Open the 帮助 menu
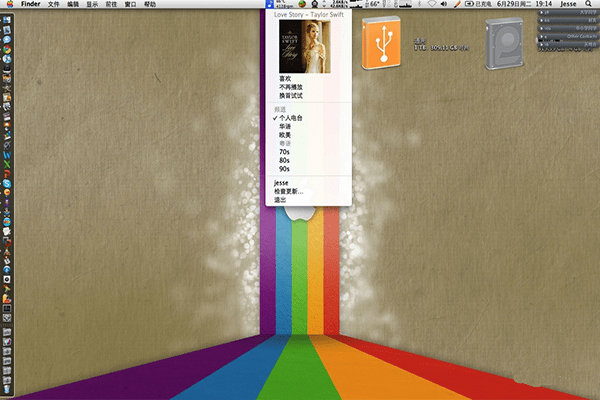Viewport: 600px width, 400px height. (x=150, y=4)
